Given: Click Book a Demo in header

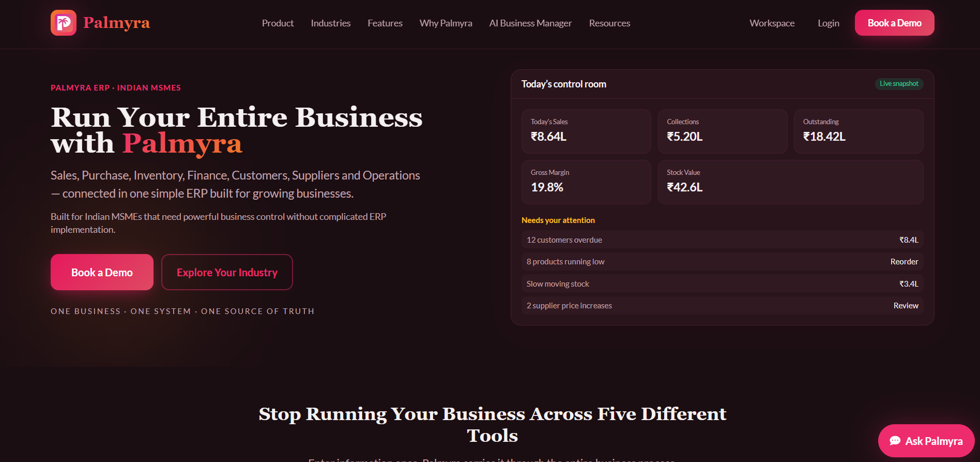Looking at the screenshot, I should pyautogui.click(x=894, y=23).
